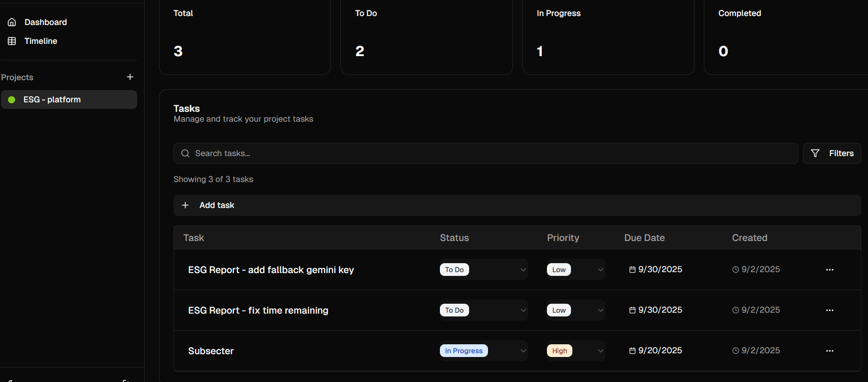Viewport: 868px width, 382px height.
Task: Expand Status dropdown for Subsecter task
Action: [483, 351]
